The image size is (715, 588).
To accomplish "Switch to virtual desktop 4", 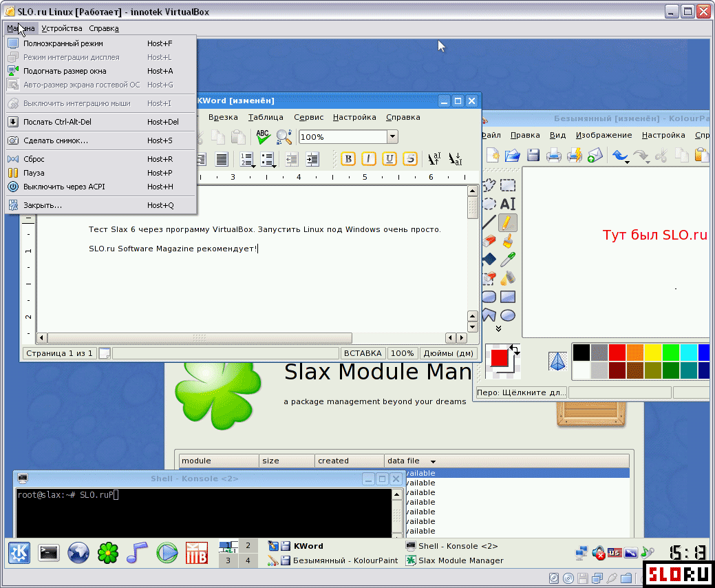I will coord(248,560).
